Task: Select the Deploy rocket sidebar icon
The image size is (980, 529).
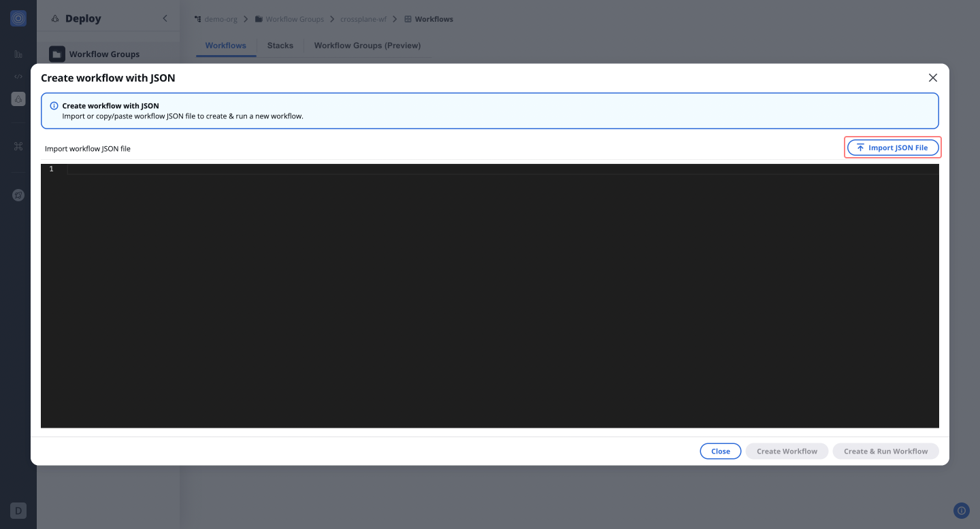Action: click(x=18, y=99)
